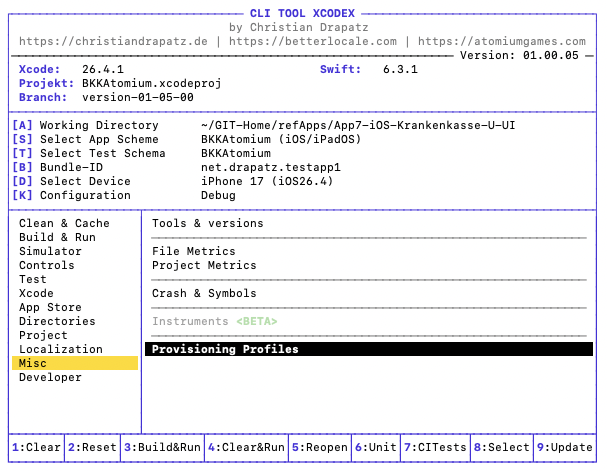The width and height of the screenshot is (607, 471).
Task: Click the CLI TOOL XCODEX title
Action: point(302,13)
